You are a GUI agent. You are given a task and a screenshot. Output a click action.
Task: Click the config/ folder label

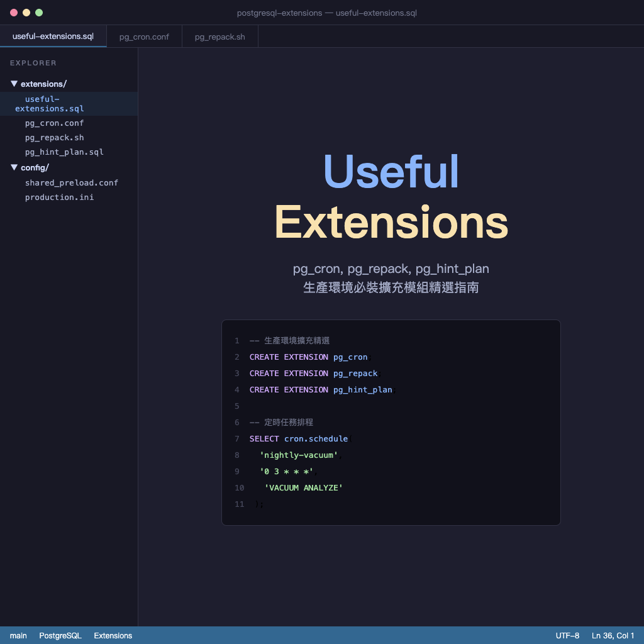35,167
